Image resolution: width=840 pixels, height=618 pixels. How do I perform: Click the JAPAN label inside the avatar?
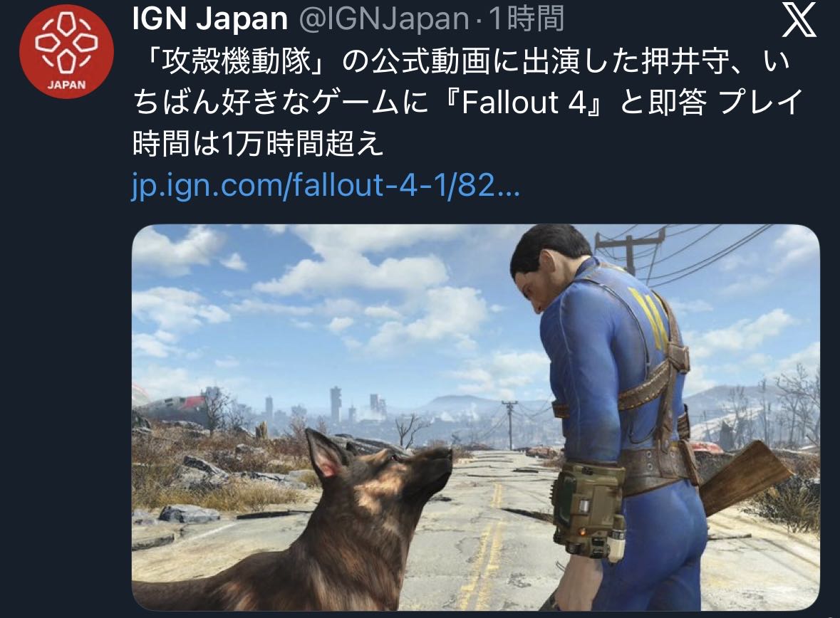(x=66, y=85)
